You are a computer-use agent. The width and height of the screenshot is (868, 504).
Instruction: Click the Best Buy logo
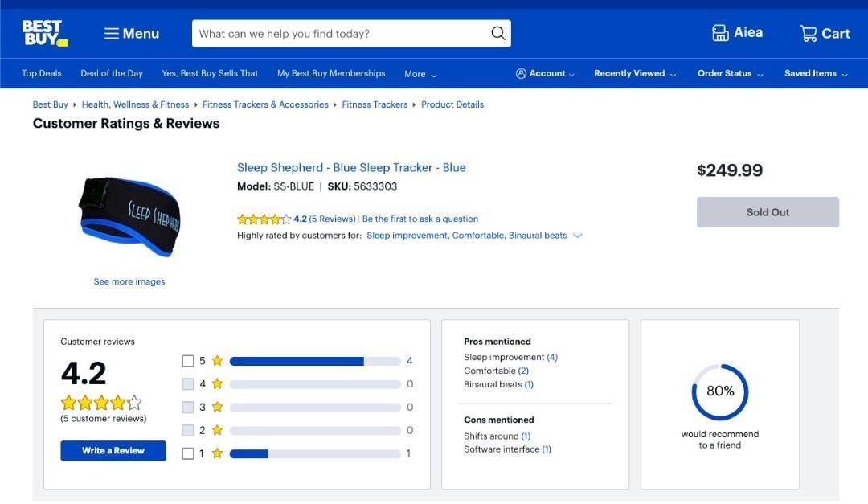pyautogui.click(x=45, y=33)
